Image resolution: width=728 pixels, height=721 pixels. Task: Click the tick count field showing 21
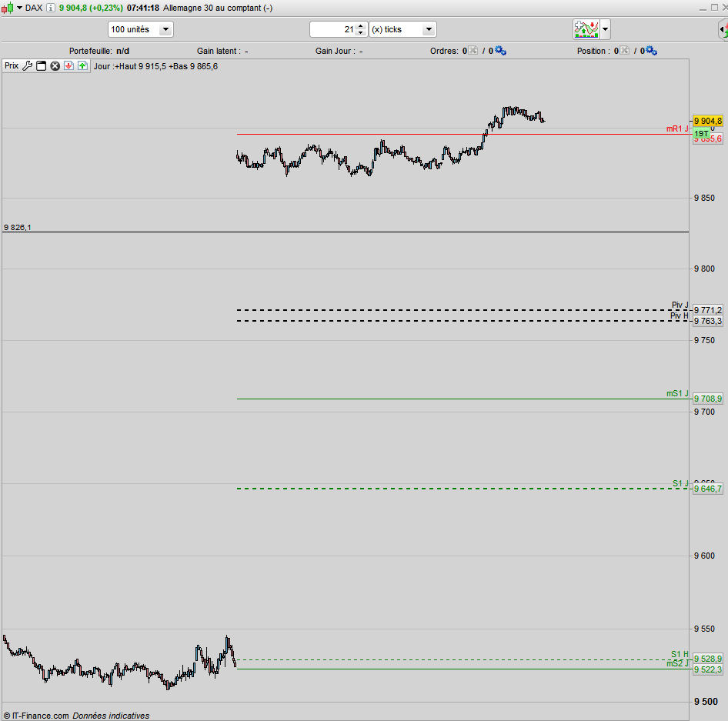[333, 29]
